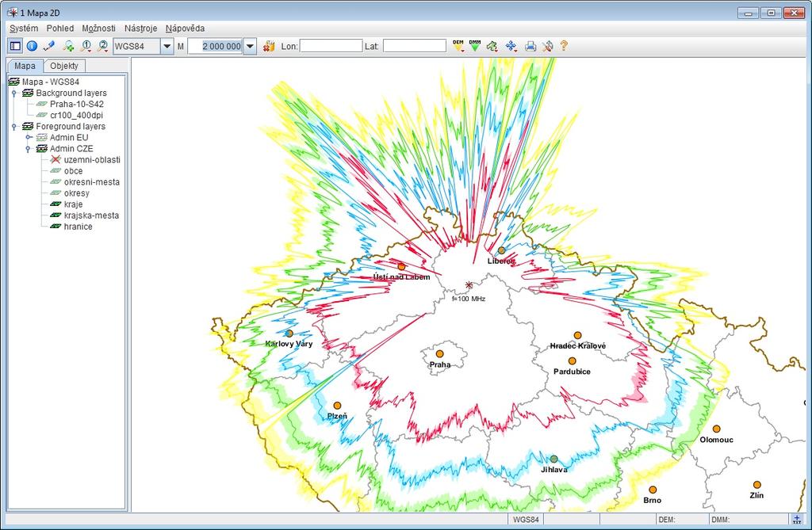Toggle visibility icon of obce layer
This screenshot has width=812, height=530.
coord(56,171)
